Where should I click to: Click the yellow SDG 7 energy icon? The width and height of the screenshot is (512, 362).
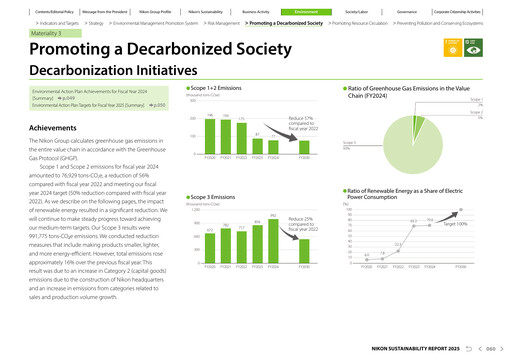click(453, 48)
